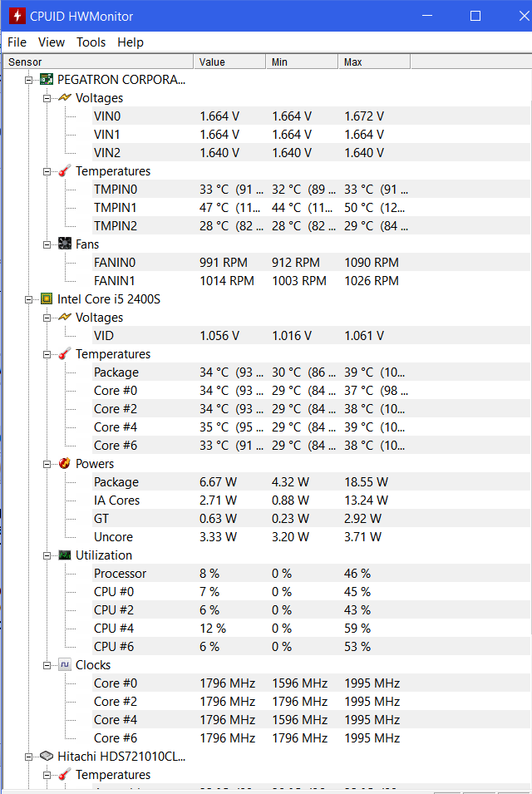
Task: Click the Max column header
Action: point(374,62)
